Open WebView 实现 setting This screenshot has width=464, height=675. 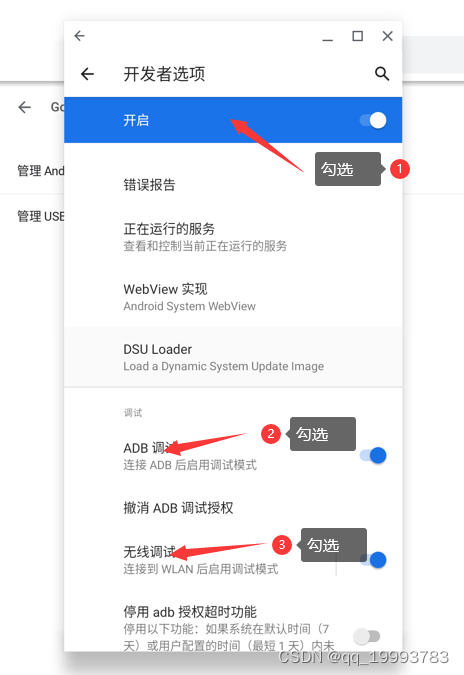(233, 297)
